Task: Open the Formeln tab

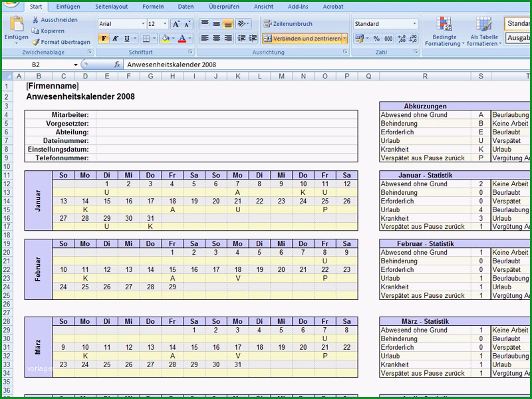Action: (153, 7)
